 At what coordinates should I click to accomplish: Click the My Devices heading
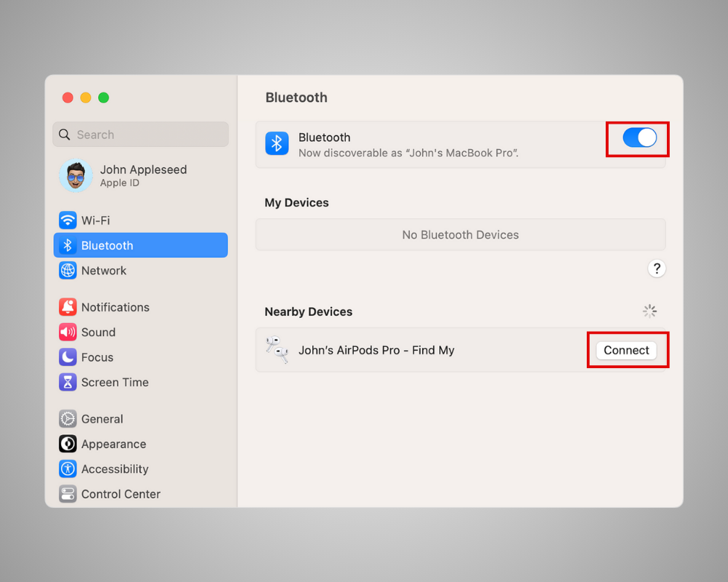click(297, 203)
